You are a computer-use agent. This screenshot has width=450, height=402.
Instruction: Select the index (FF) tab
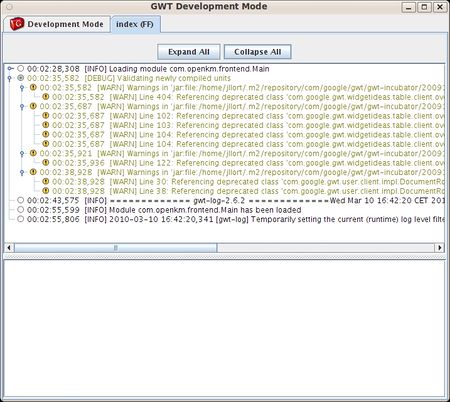(135, 24)
